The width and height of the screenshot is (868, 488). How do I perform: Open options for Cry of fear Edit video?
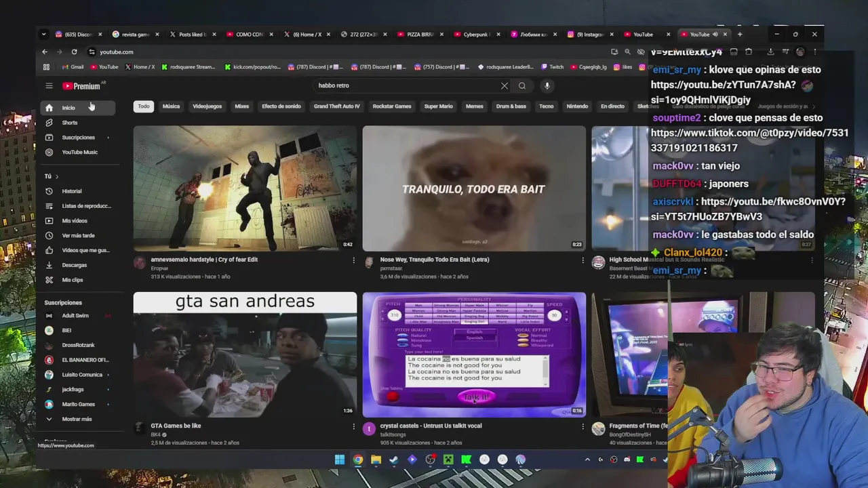[x=353, y=260]
